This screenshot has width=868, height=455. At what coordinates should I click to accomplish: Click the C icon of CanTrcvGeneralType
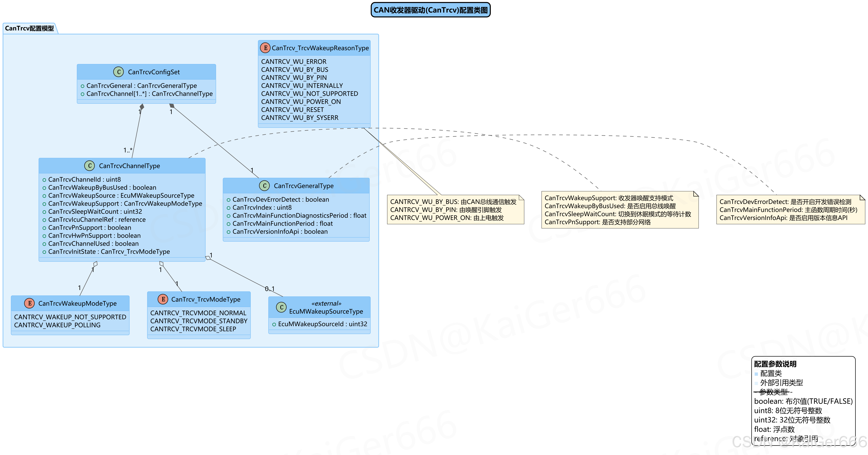(264, 185)
